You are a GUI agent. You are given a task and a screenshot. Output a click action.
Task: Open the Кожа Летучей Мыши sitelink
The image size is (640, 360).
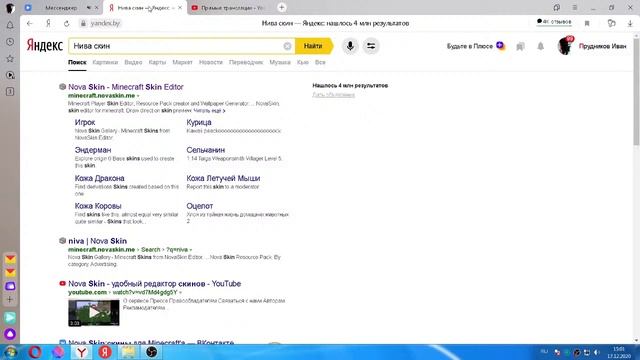(223, 178)
